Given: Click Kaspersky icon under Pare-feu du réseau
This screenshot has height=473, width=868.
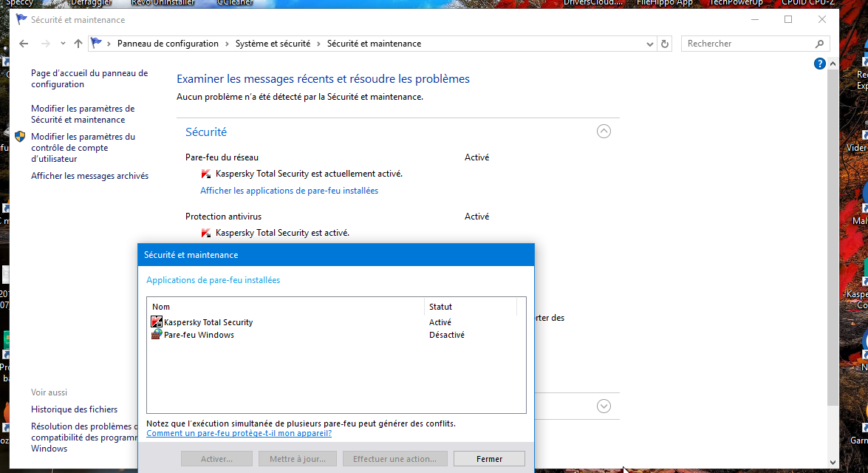Looking at the screenshot, I should (206, 174).
